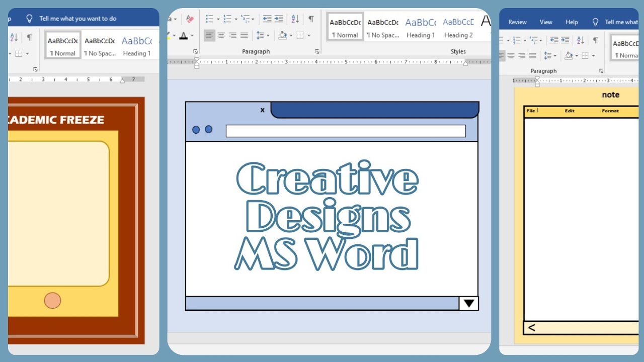This screenshot has height=362, width=644.
Task: Expand Borders dropdown arrow in note window
Action: (x=593, y=56)
